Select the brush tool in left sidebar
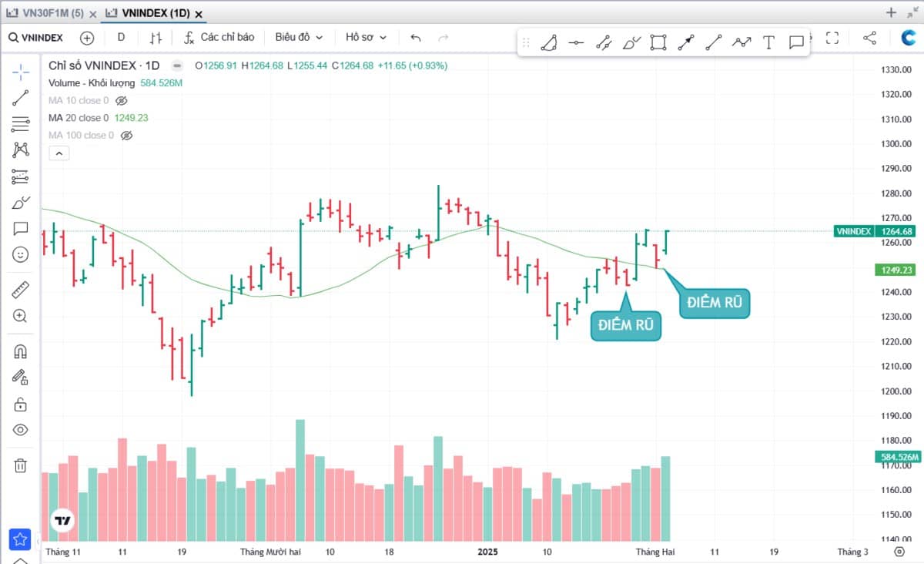The image size is (924, 564). tap(20, 203)
